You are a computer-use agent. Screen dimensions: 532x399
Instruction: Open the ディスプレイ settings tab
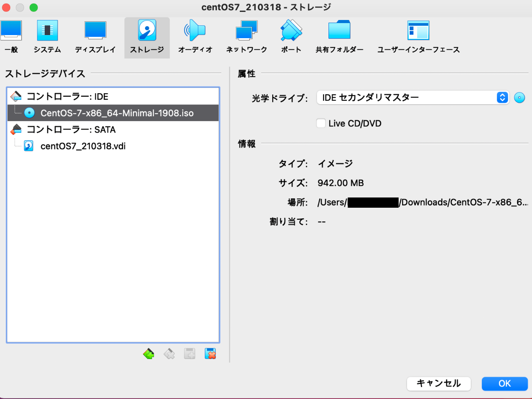click(95, 38)
